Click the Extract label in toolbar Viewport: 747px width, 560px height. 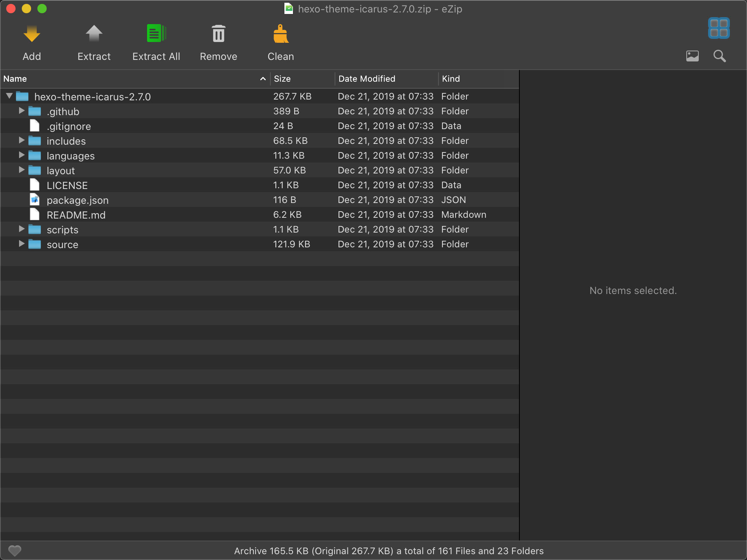pos(94,56)
